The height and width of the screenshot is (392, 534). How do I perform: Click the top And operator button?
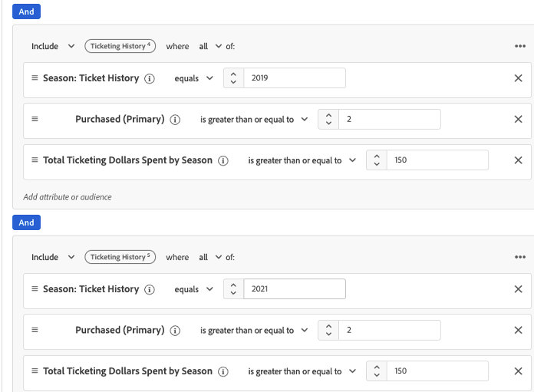pyautogui.click(x=27, y=12)
